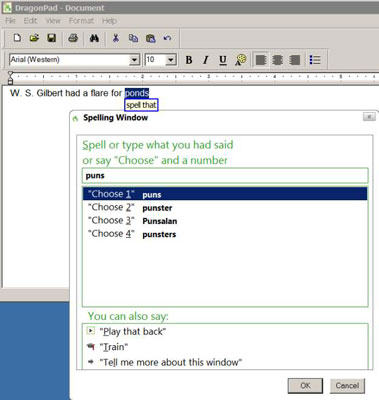Click the "Play that back" command

(133, 332)
